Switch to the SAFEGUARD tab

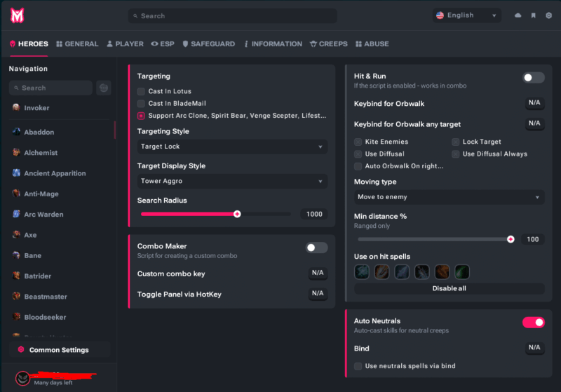point(209,44)
